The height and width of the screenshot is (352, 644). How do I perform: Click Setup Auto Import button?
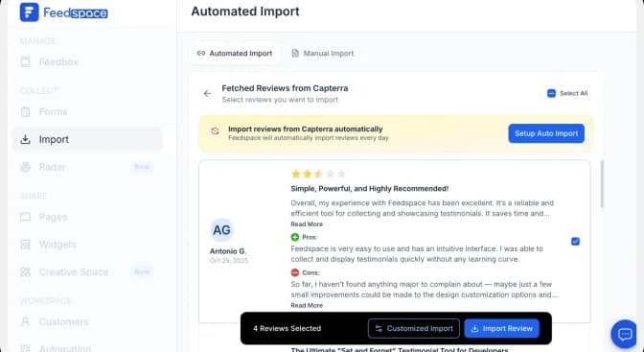[546, 133]
